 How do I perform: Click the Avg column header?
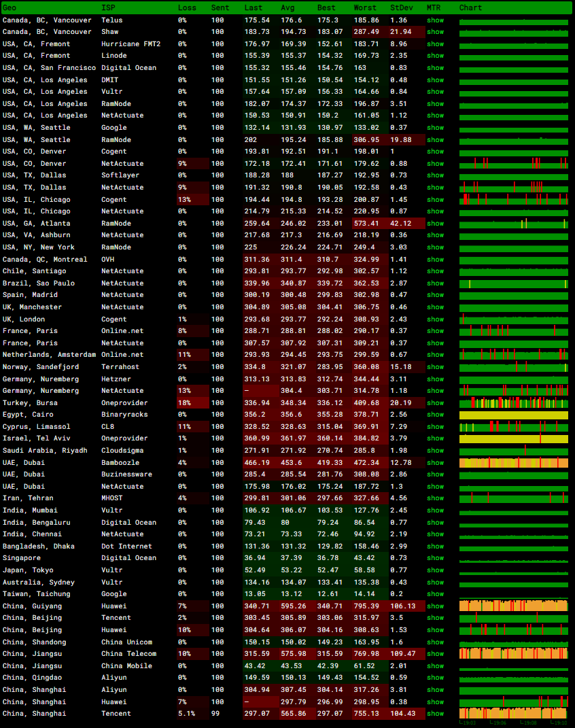(287, 8)
